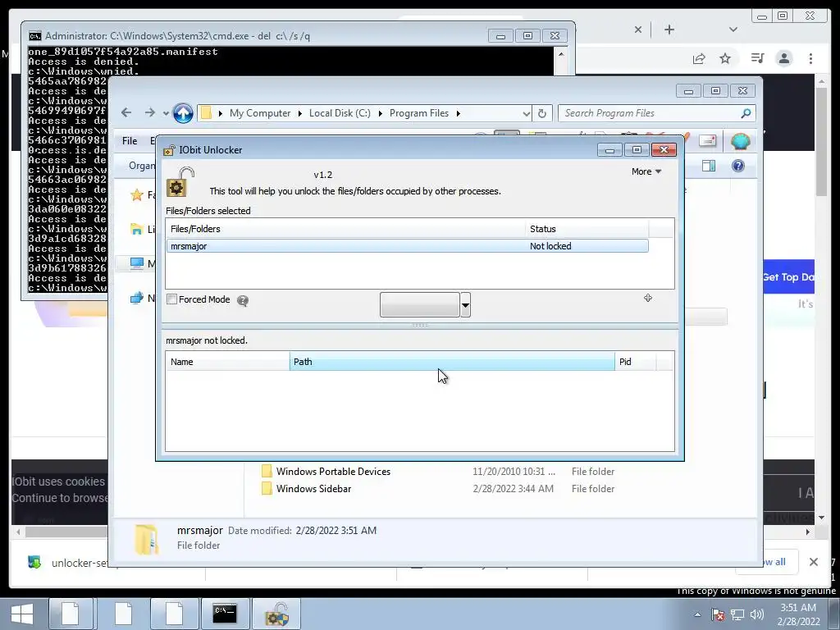Click cmd window scroll up arrow
This screenshot has height=630, width=840.
561,54
